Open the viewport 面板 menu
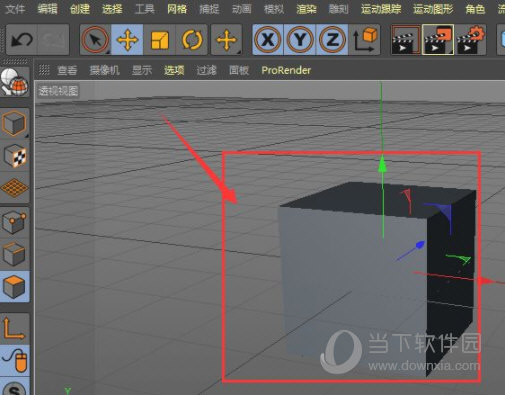Image resolution: width=505 pixels, height=395 pixels. pos(239,70)
